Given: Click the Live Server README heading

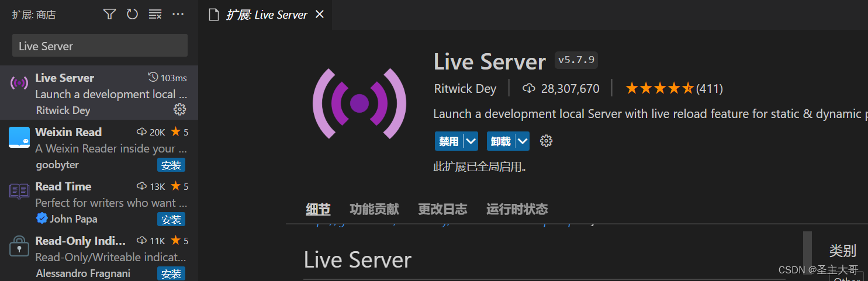Looking at the screenshot, I should [358, 260].
